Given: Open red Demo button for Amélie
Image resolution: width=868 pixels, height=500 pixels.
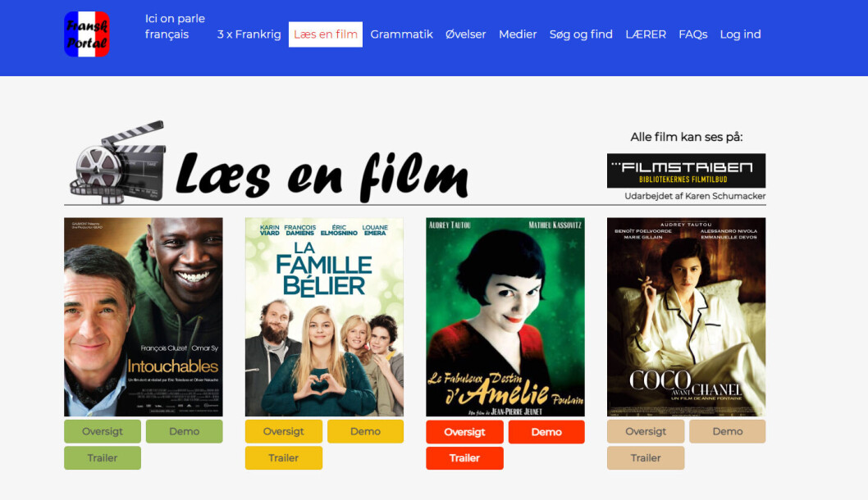Looking at the screenshot, I should coord(546,432).
